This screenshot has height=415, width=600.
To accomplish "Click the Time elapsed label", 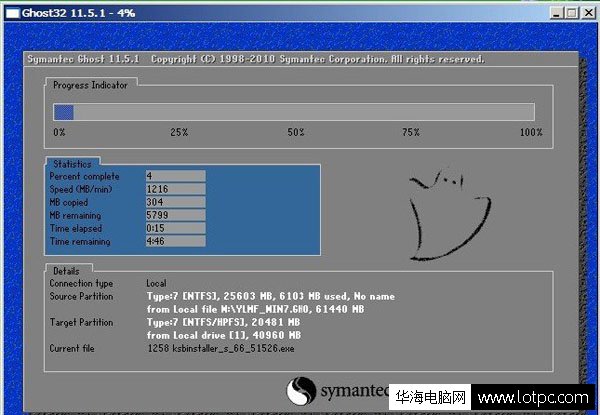I will click(76, 228).
